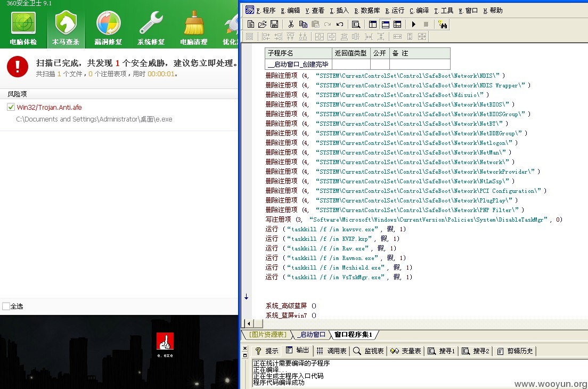The image size is (588, 389).
Task: Close the output panel with X
Action: (245, 349)
